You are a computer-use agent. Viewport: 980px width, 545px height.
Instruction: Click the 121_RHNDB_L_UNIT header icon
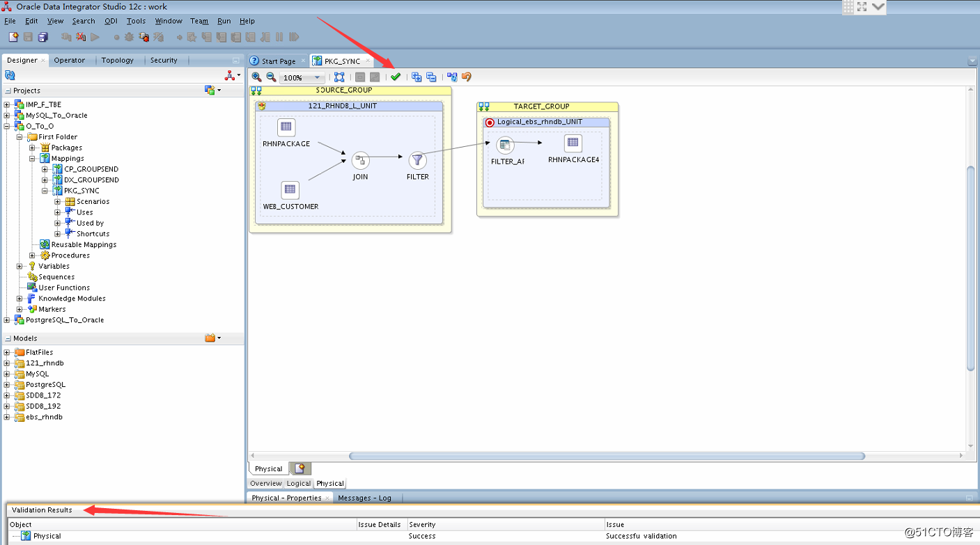(x=262, y=106)
